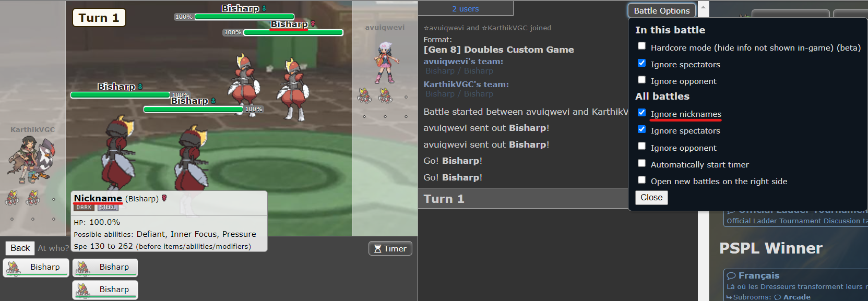Click the DARK type badge

pos(84,207)
